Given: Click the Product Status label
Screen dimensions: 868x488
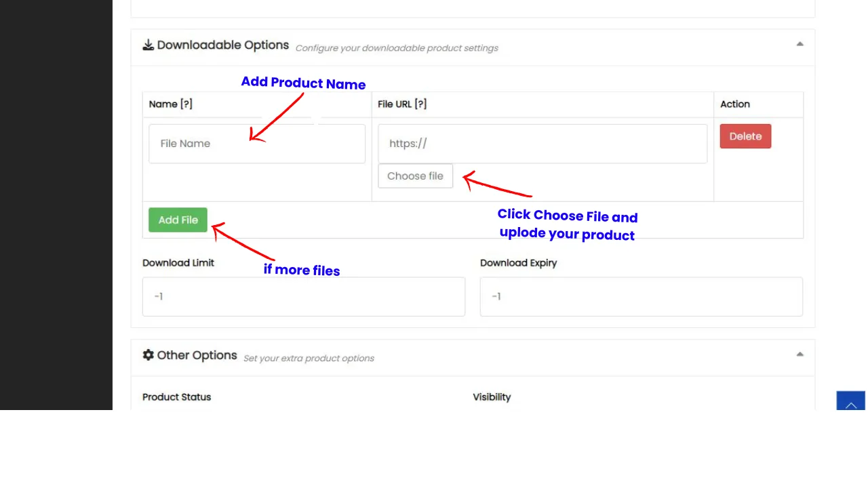Looking at the screenshot, I should (x=176, y=397).
